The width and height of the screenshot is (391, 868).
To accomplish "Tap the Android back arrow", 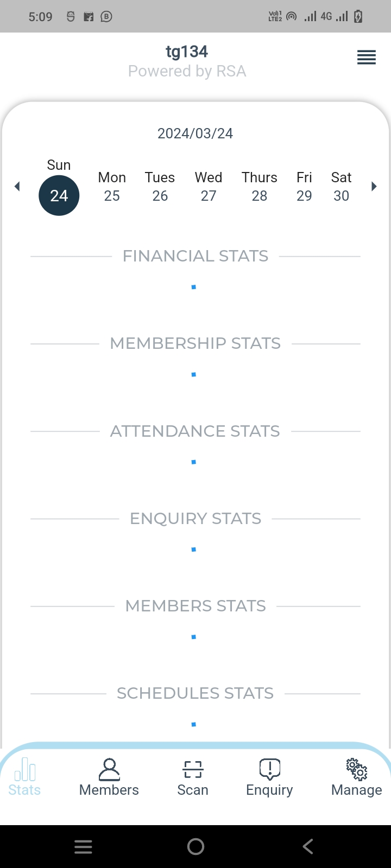I will coord(308,846).
